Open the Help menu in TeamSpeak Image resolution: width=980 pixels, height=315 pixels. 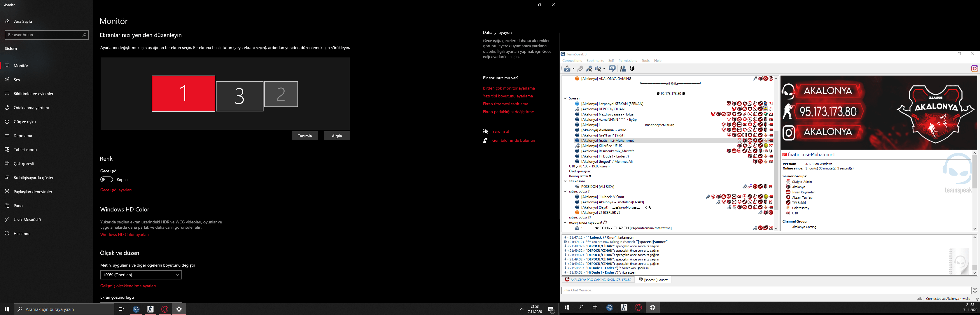[658, 60]
